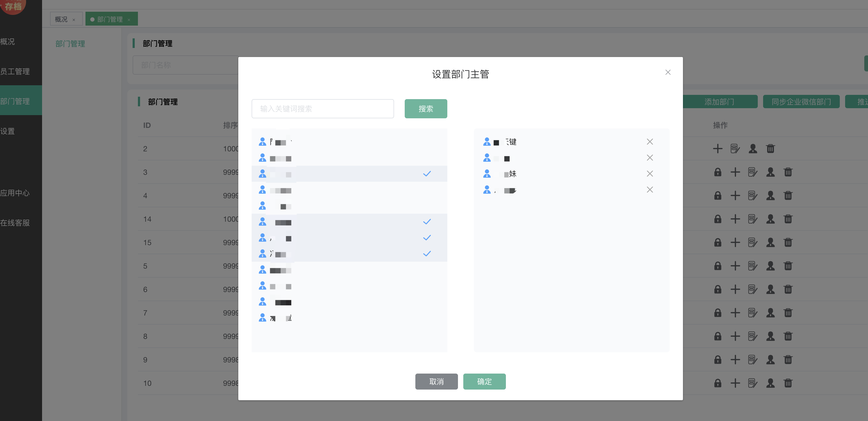Remove the fourth selected supervisor entry

click(x=649, y=190)
